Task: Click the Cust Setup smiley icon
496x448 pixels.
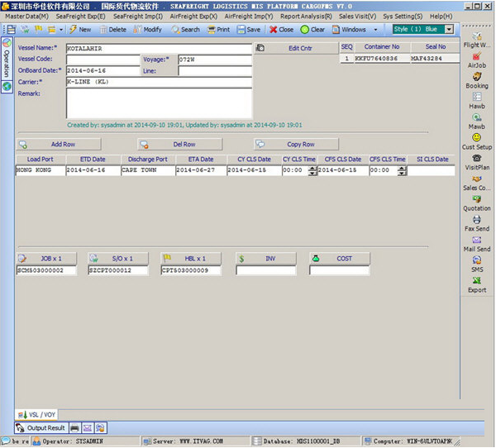Action: [x=477, y=138]
